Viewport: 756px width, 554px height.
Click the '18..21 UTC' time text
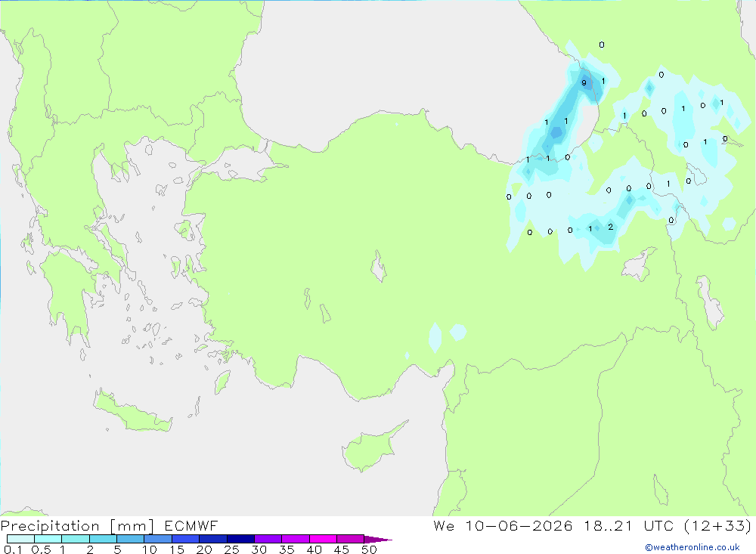click(x=629, y=525)
